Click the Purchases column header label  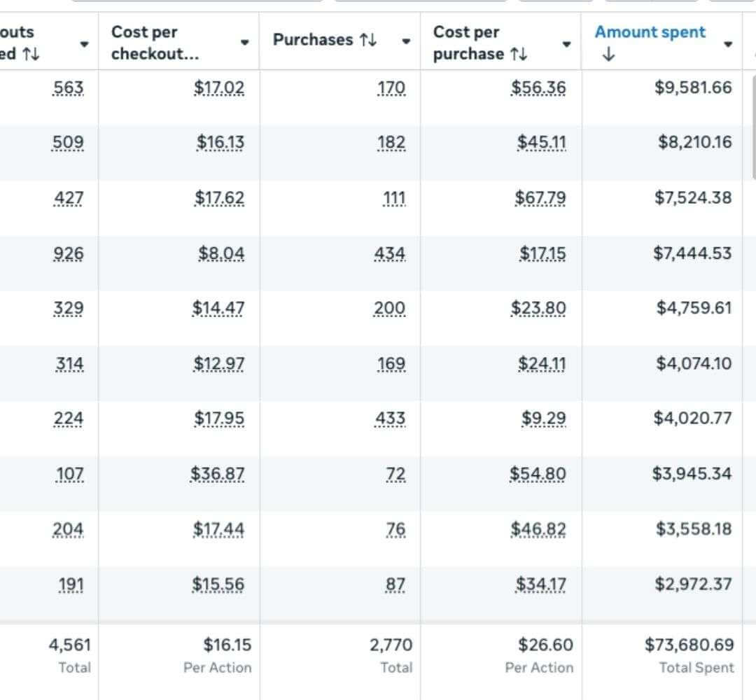click(313, 40)
